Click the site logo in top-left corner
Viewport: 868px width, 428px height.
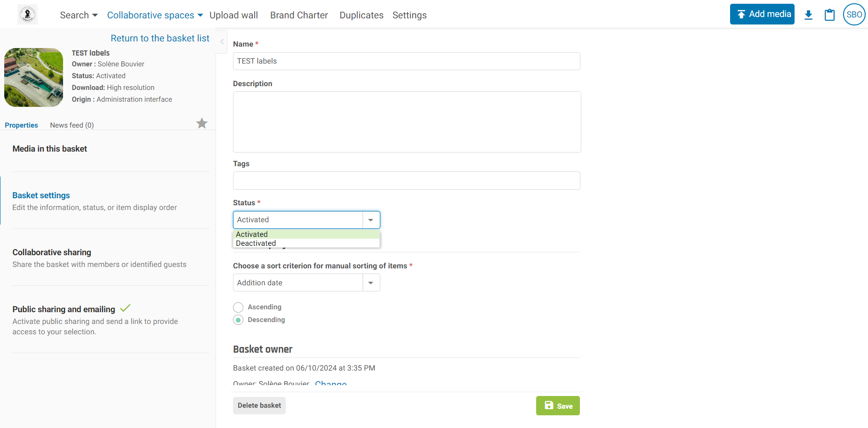[x=28, y=15]
